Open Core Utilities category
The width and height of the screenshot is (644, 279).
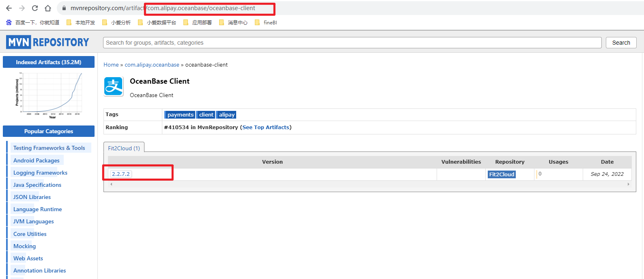click(30, 234)
